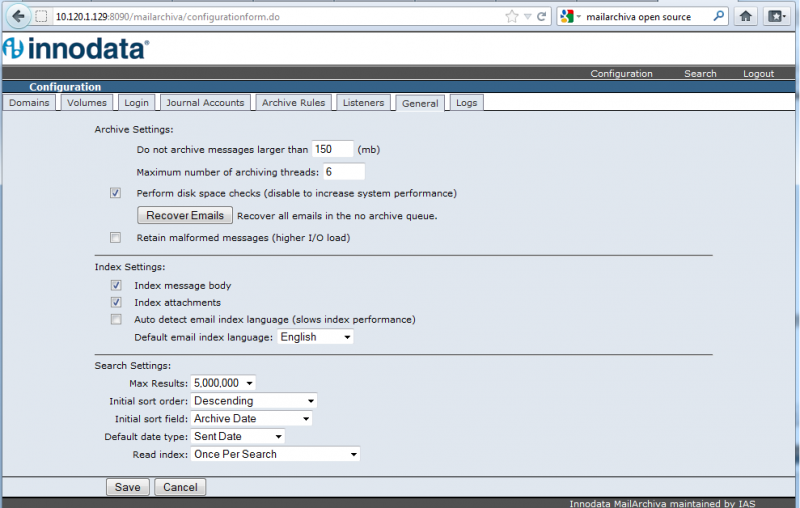Click the Recover Emails button
800x508 pixels.
[x=185, y=215]
